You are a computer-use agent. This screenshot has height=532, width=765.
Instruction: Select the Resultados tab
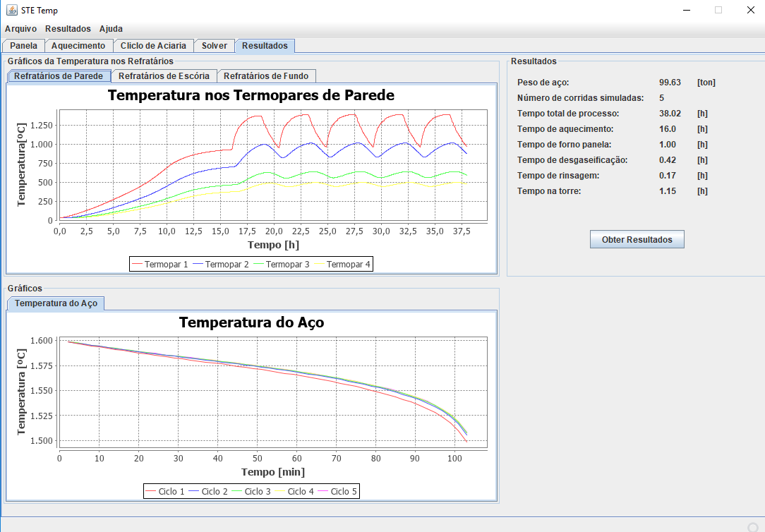point(265,46)
